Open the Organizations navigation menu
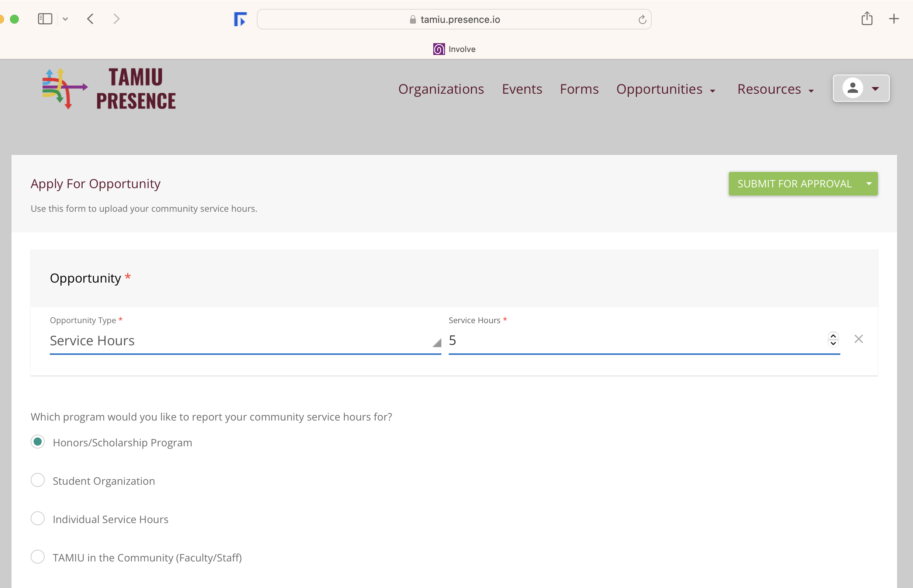Screen dimensions: 913x588 pos(441,89)
